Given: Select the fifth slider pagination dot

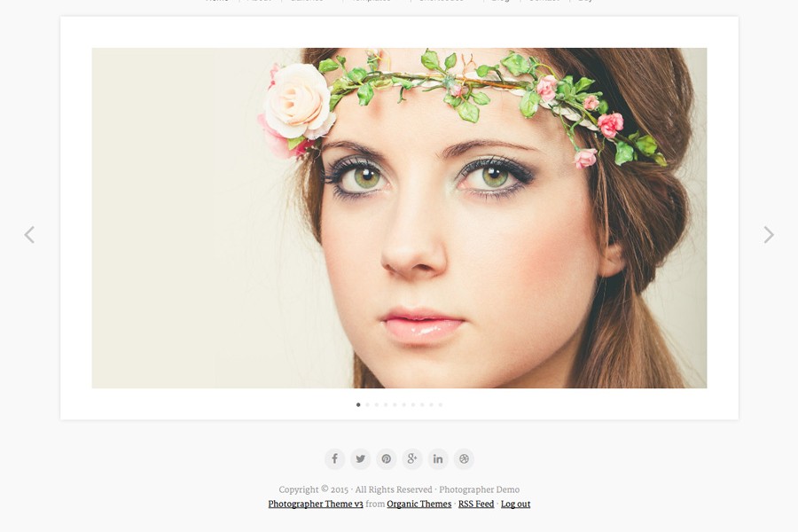Looking at the screenshot, I should [395, 404].
